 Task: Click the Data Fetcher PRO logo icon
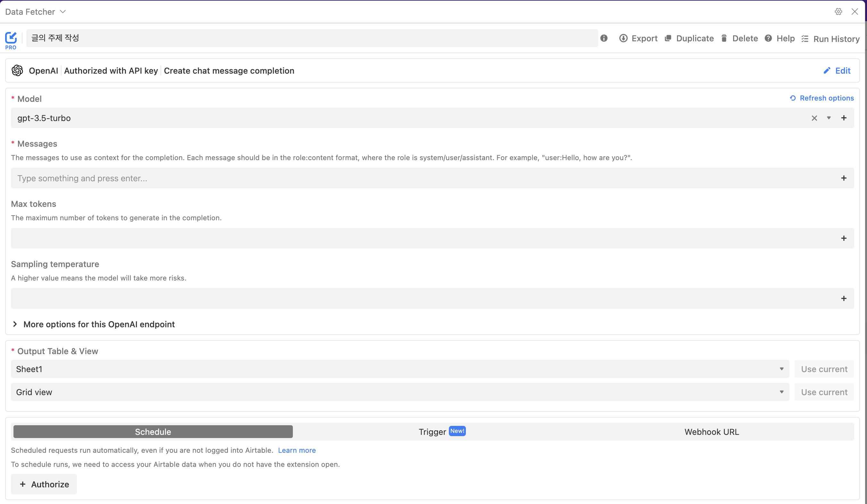11,41
